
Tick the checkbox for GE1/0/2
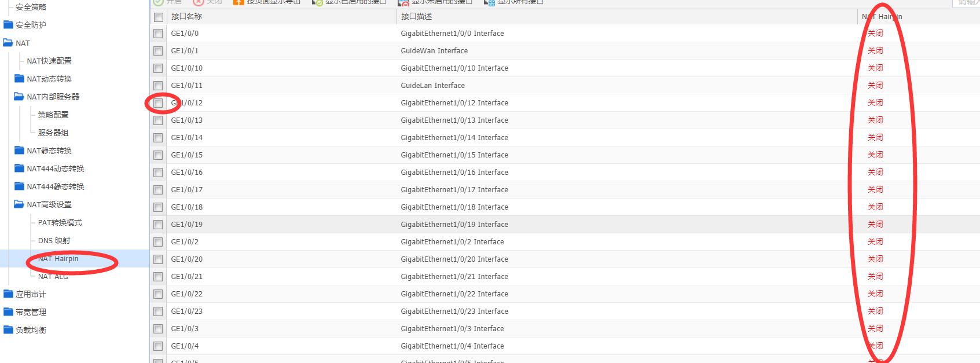tap(158, 242)
